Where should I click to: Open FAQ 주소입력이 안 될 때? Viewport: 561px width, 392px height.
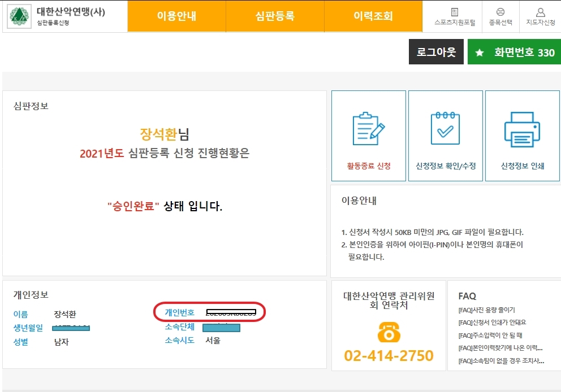[490, 336]
